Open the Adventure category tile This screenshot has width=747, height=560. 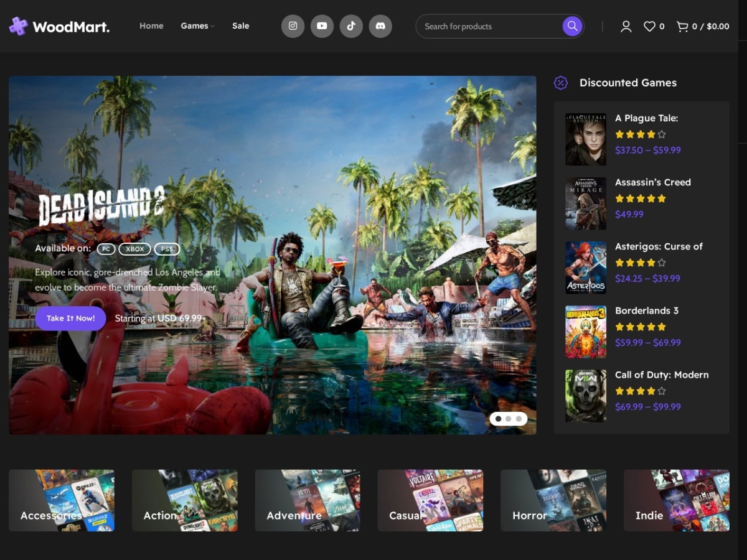(308, 500)
